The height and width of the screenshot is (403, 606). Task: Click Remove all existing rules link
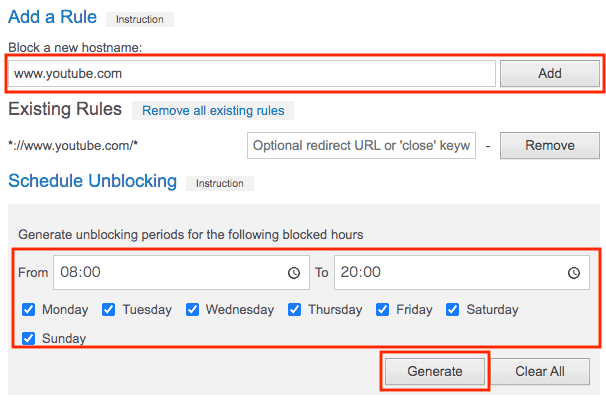[x=213, y=111]
